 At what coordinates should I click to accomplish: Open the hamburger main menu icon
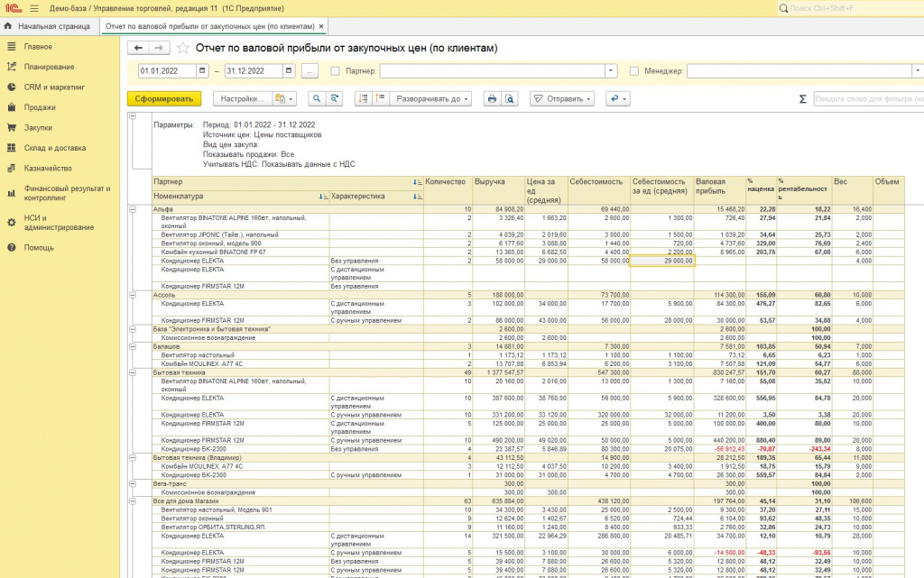point(34,8)
